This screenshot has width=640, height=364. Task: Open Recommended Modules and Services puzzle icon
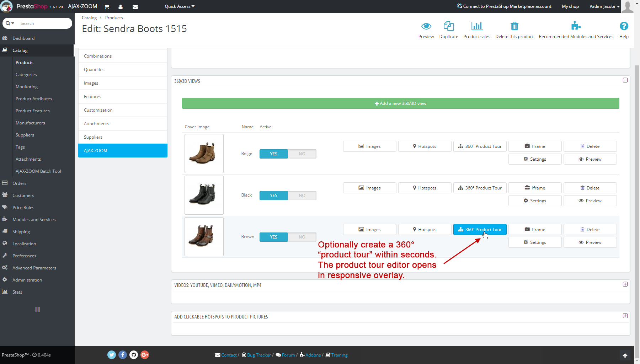tap(576, 26)
